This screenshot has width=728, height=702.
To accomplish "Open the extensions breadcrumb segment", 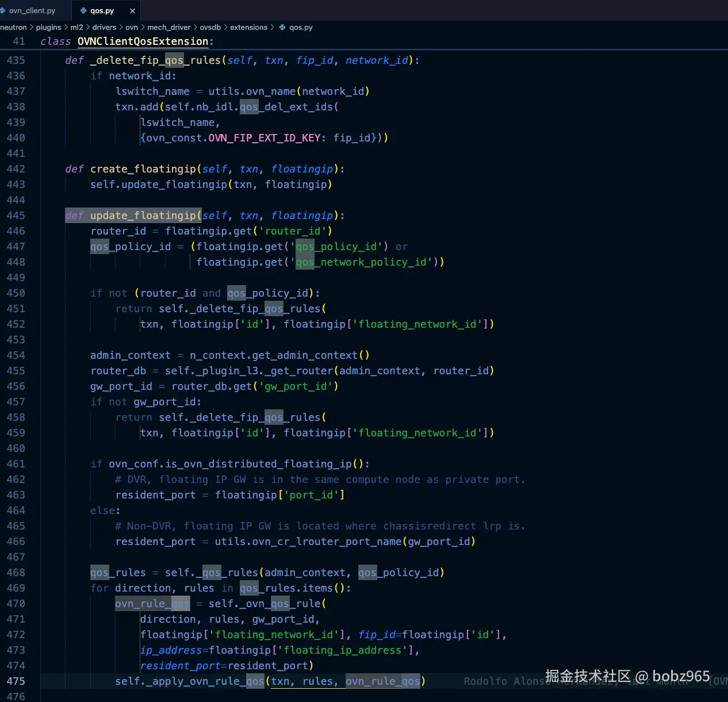I will pyautogui.click(x=248, y=28).
